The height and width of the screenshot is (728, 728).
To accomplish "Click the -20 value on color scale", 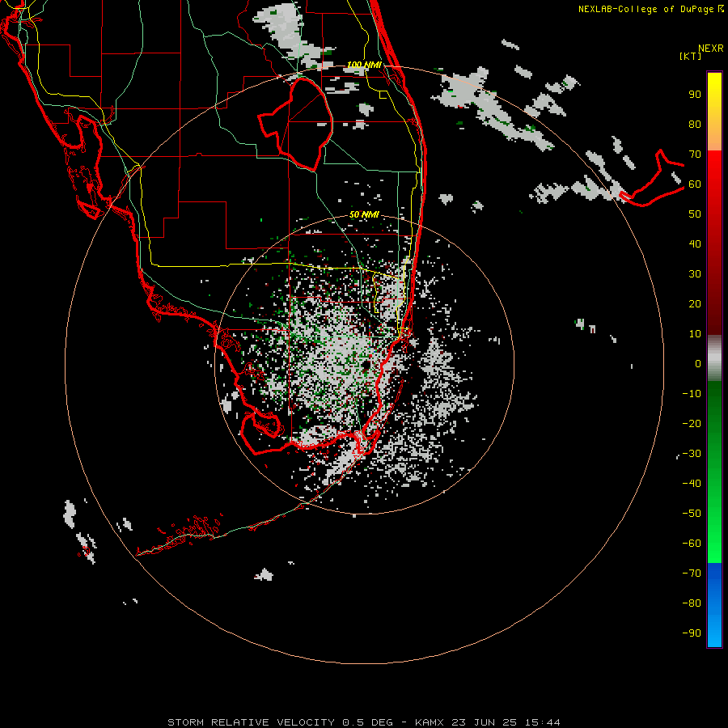I will [x=692, y=423].
